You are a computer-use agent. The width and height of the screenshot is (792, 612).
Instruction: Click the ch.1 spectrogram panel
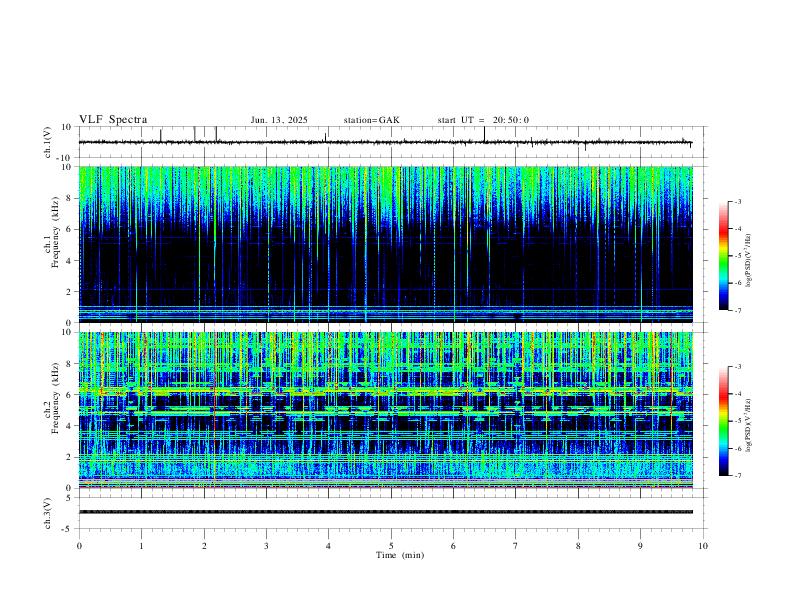tap(386, 244)
